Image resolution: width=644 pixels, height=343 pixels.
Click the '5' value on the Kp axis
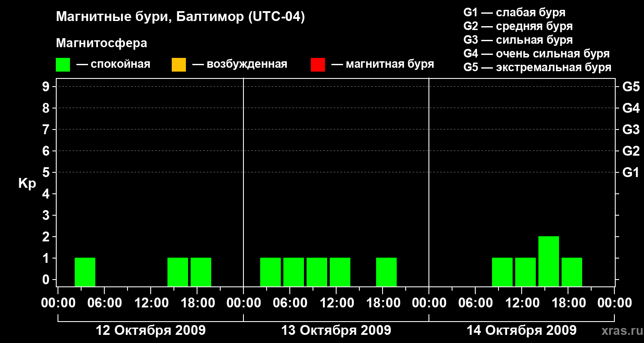[x=47, y=172]
